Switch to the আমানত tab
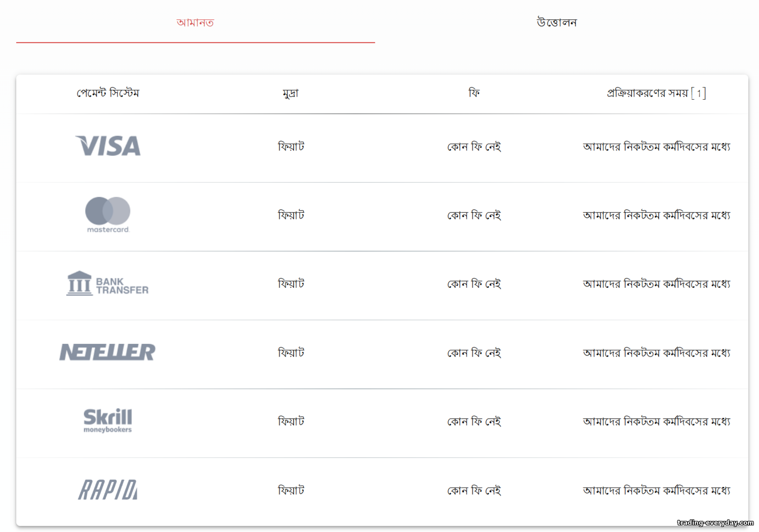 [195, 22]
